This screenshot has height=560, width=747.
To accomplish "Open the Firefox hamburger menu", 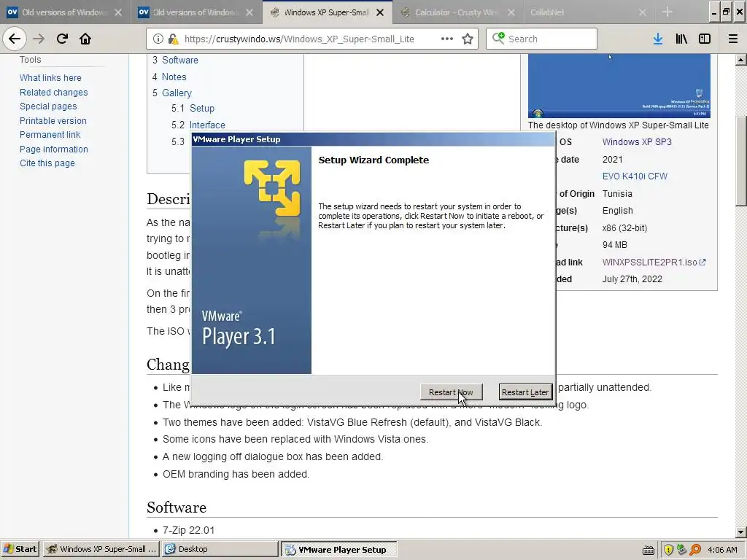I will (733, 39).
